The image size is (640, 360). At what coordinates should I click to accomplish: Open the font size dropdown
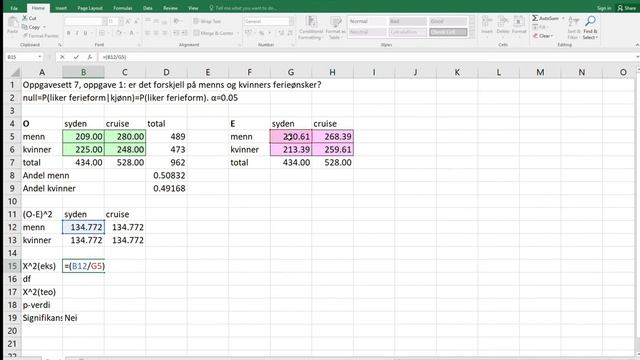pos(120,21)
